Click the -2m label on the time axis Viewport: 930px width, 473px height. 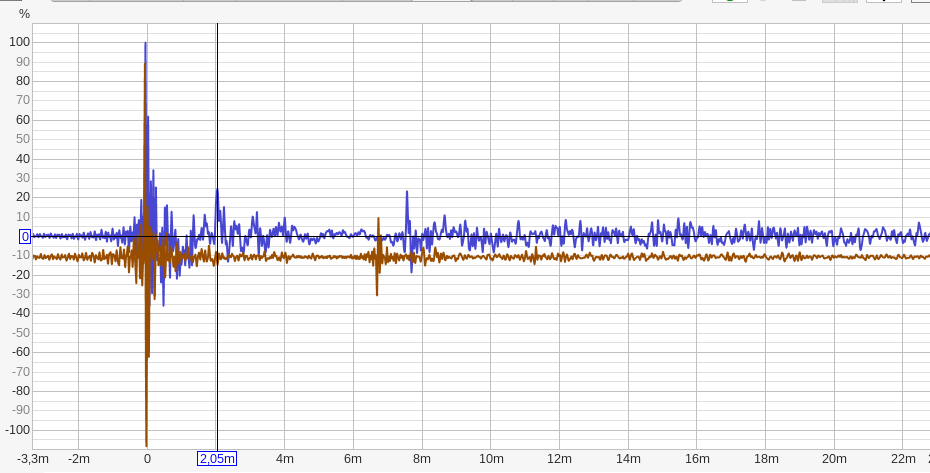(x=78, y=459)
